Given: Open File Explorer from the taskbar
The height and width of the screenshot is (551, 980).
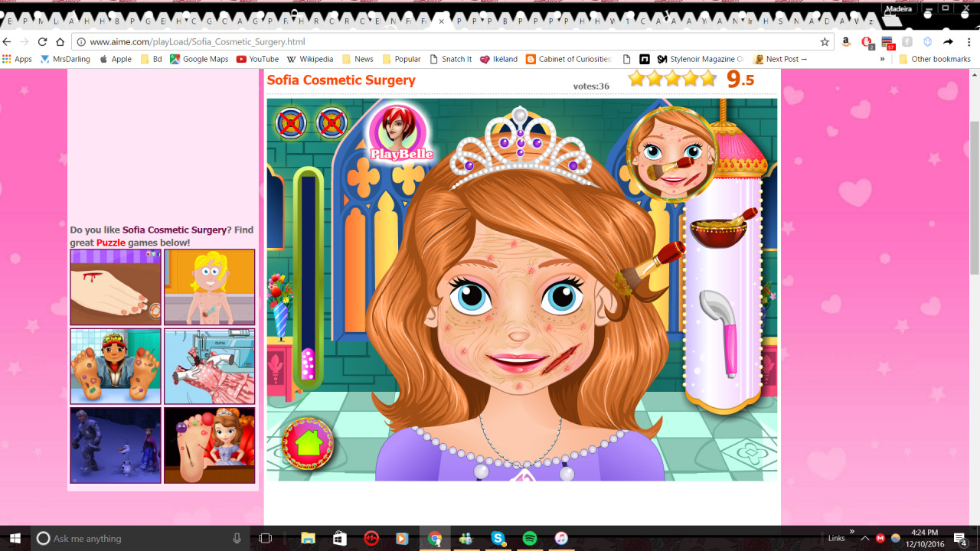Looking at the screenshot, I should click(308, 538).
